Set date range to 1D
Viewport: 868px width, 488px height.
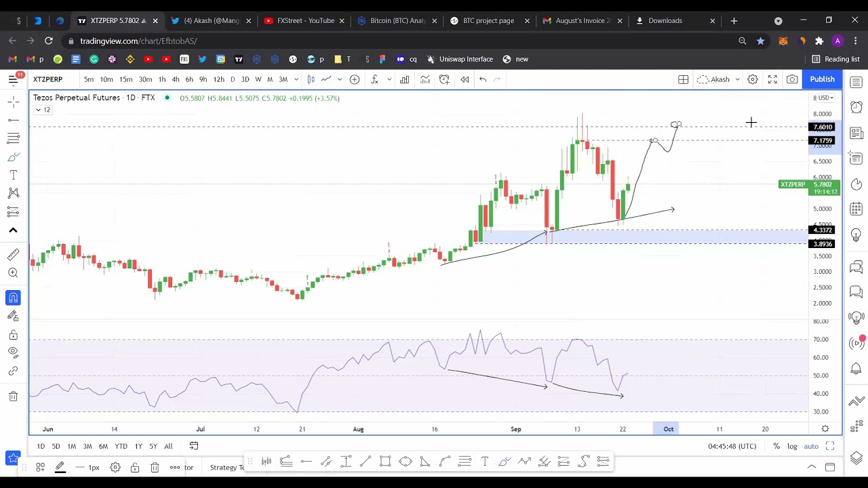click(x=41, y=446)
